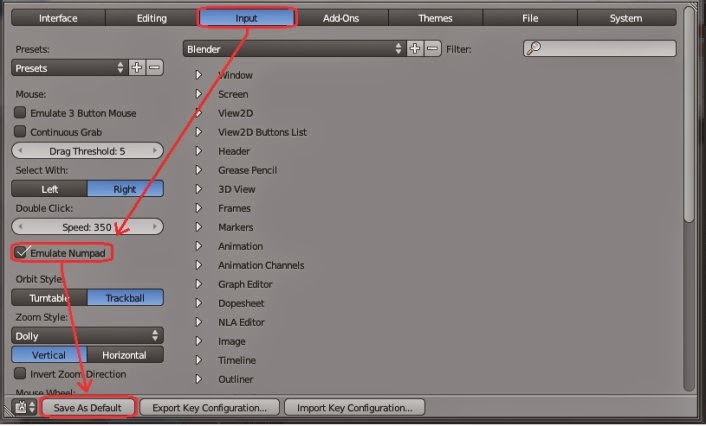Switch to the Add-Ons tab
Image resolution: width=706 pixels, height=426 pixels.
(341, 18)
